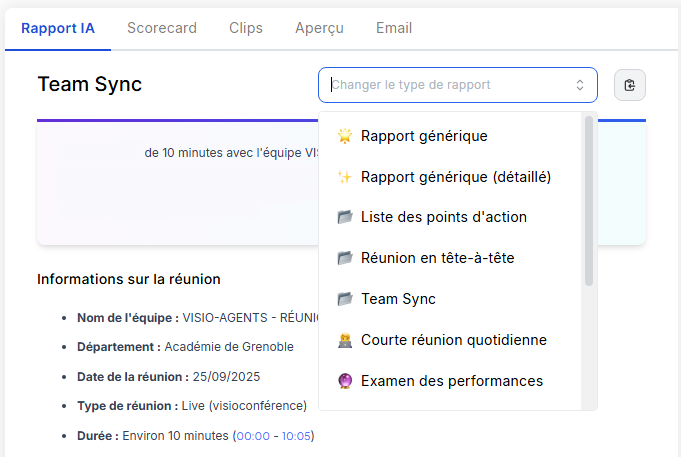The image size is (681, 457).
Task: Click the folder icon beside Team Sync option
Action: coord(345,299)
